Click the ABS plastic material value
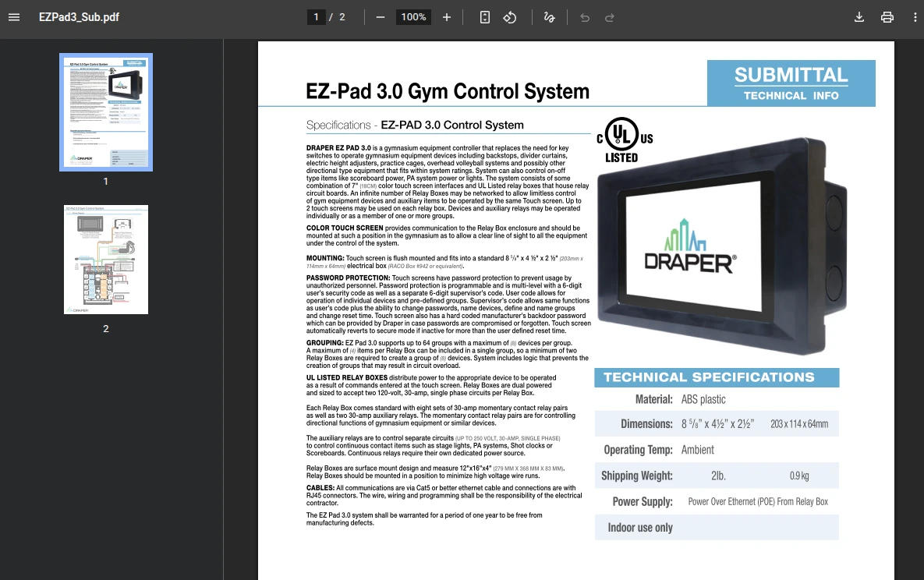This screenshot has width=924, height=580. [x=703, y=400]
